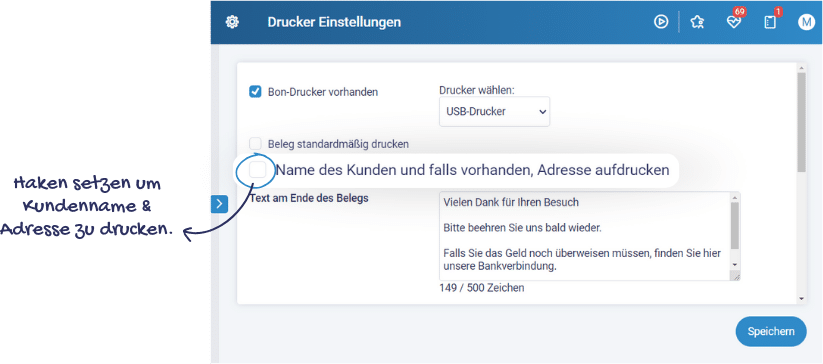Uncheck Bon-Drucker vorhanden checkbox
Image resolution: width=823 pixels, height=364 pixels.
255,92
